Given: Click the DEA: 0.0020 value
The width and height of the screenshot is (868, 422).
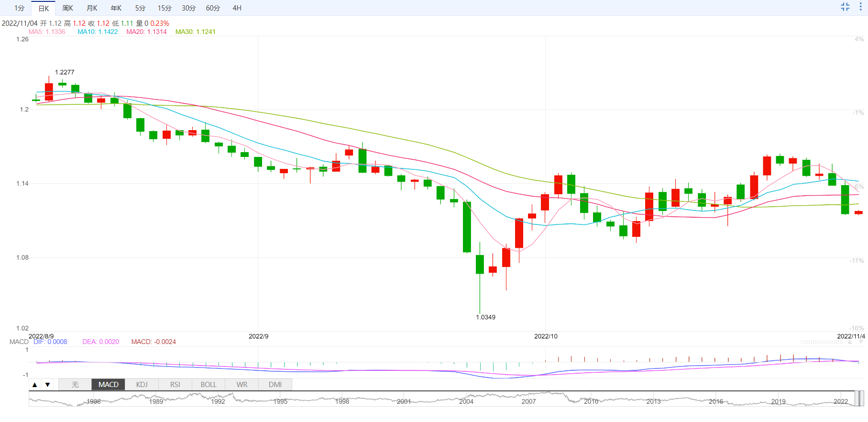Looking at the screenshot, I should 100,342.
